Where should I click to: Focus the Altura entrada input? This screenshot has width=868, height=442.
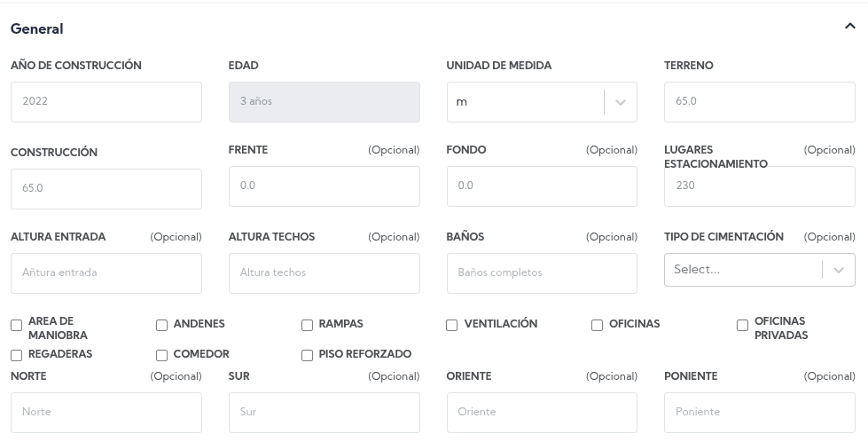(x=106, y=273)
